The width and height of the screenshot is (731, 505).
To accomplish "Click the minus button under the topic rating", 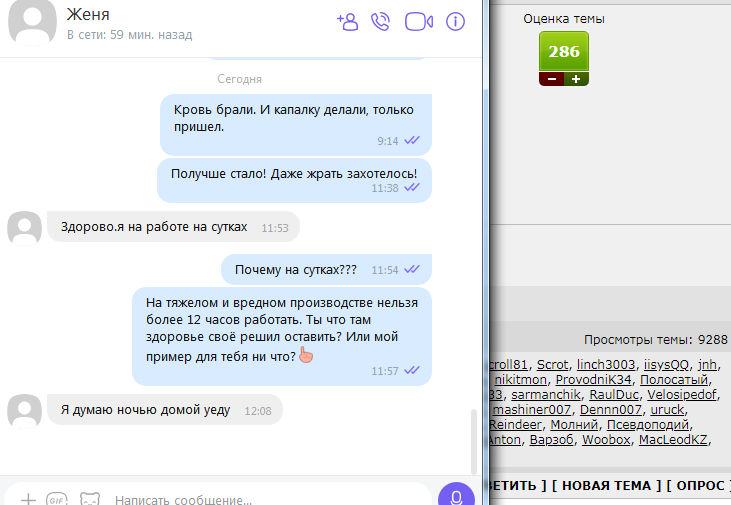I will coord(552,79).
